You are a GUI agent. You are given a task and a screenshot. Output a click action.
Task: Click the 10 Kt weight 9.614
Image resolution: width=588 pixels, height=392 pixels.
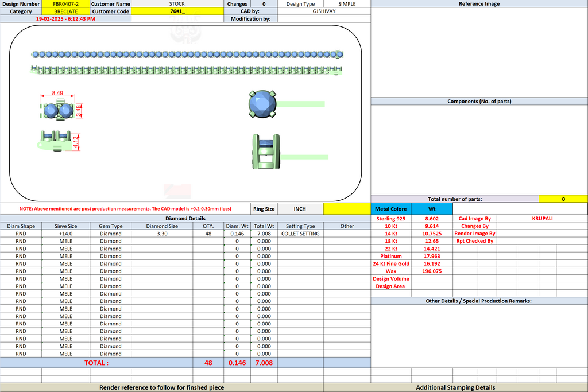tap(432, 226)
